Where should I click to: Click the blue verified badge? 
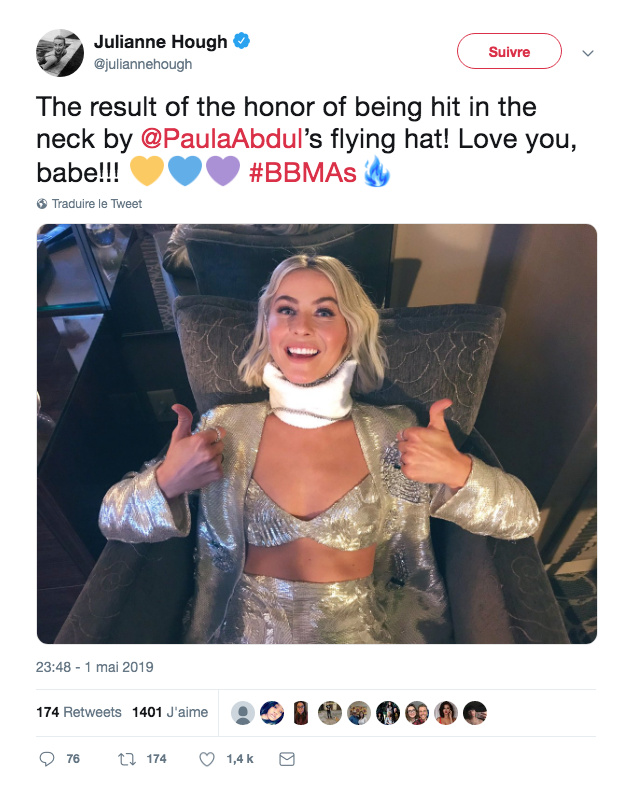tap(241, 41)
